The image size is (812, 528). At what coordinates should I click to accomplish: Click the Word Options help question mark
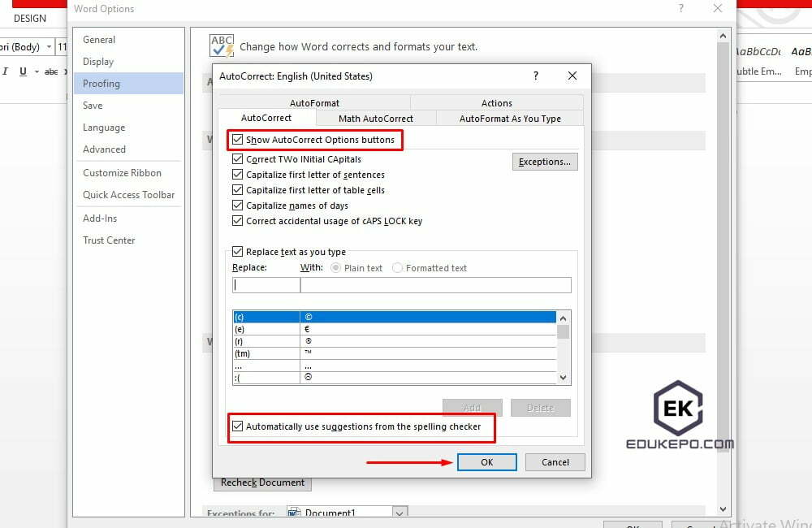(680, 8)
